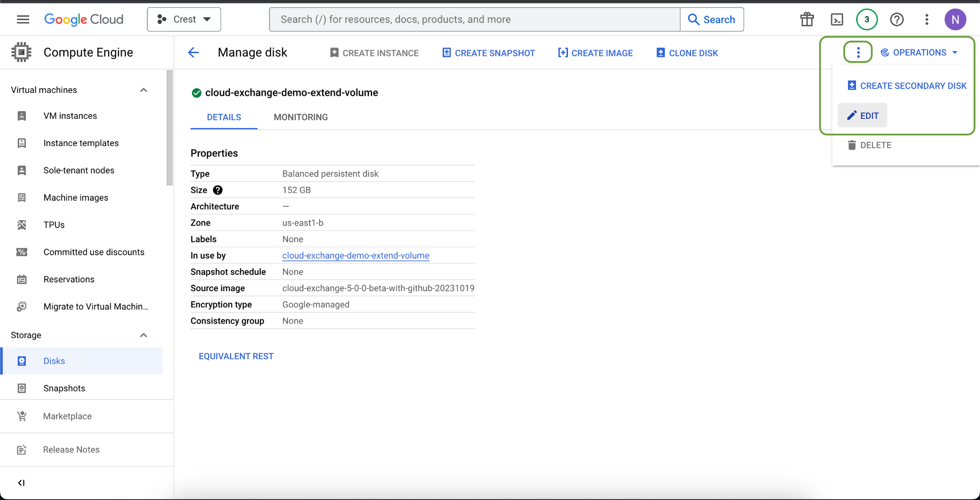980x500 pixels.
Task: Click Create Image
Action: (x=595, y=53)
